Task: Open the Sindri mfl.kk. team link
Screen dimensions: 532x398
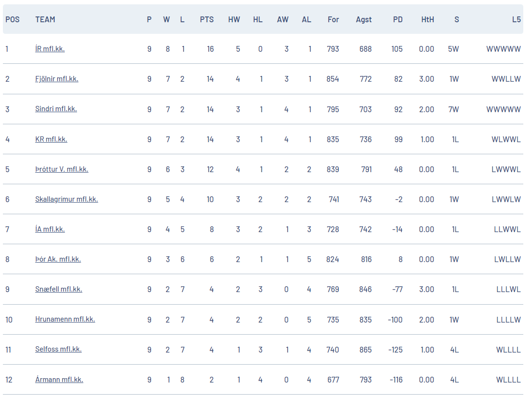Action: 56,109
